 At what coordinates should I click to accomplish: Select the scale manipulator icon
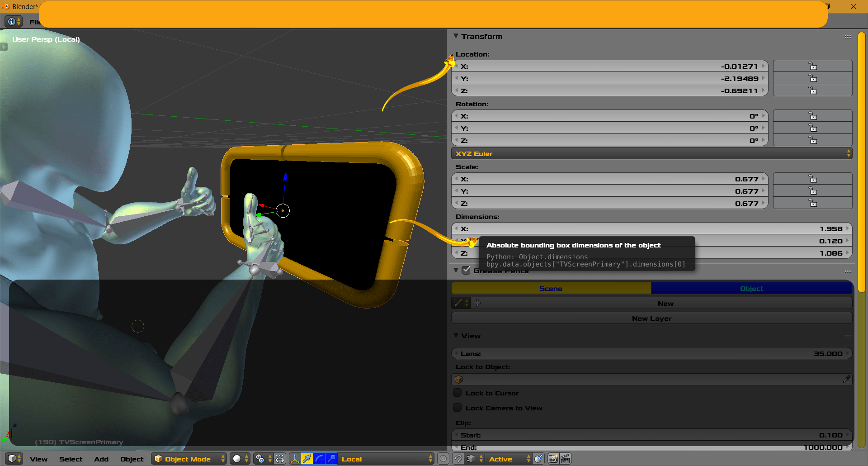tap(331, 459)
